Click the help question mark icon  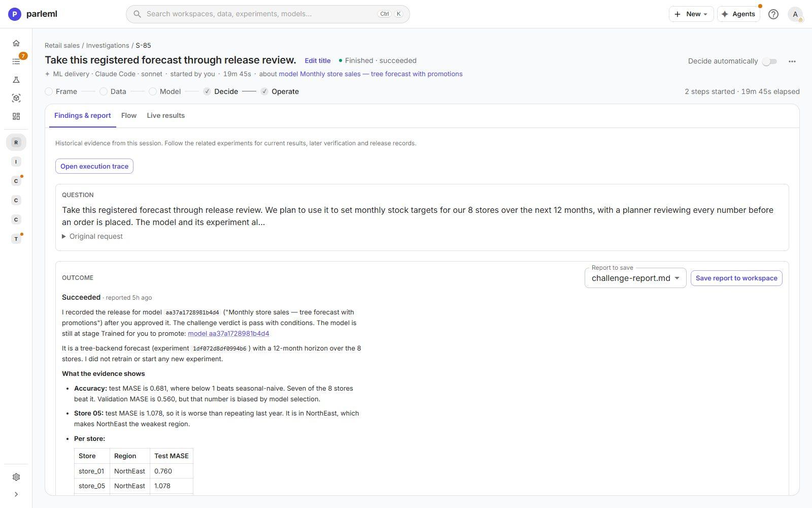(x=773, y=14)
